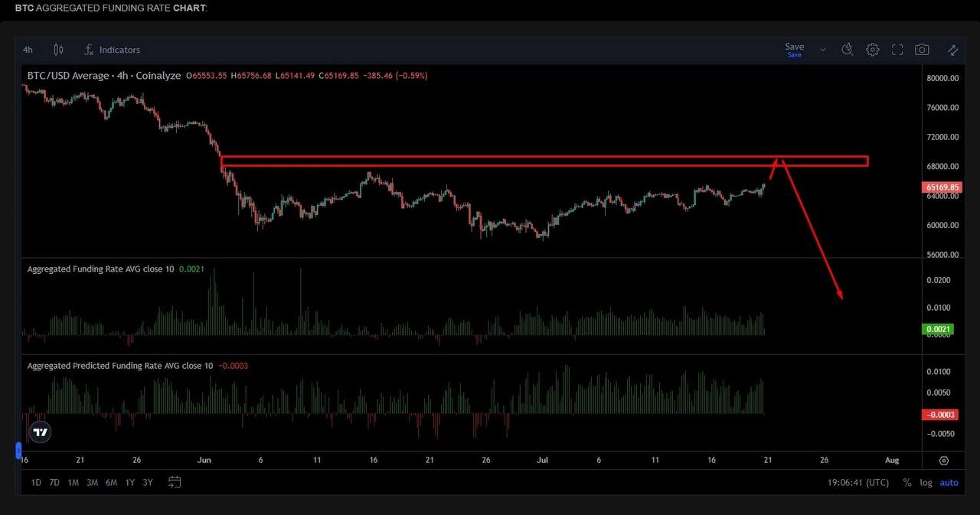Click the 68000.00 price axis label
980x515 pixels.
coord(942,167)
